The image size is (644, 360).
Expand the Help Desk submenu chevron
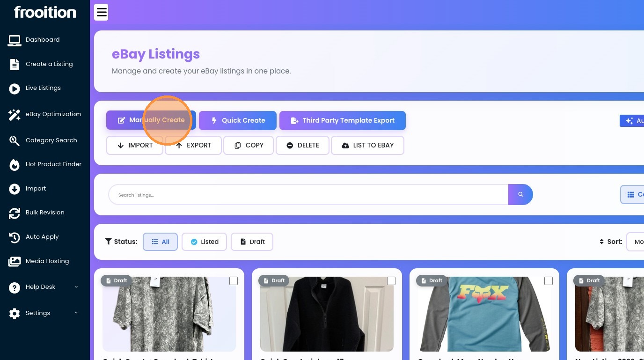[76, 287]
